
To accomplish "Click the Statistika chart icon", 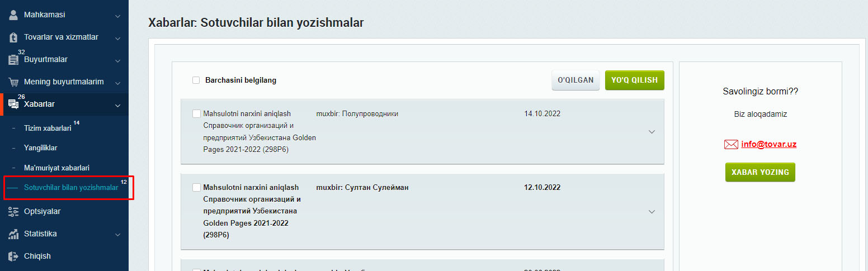I will [13, 234].
